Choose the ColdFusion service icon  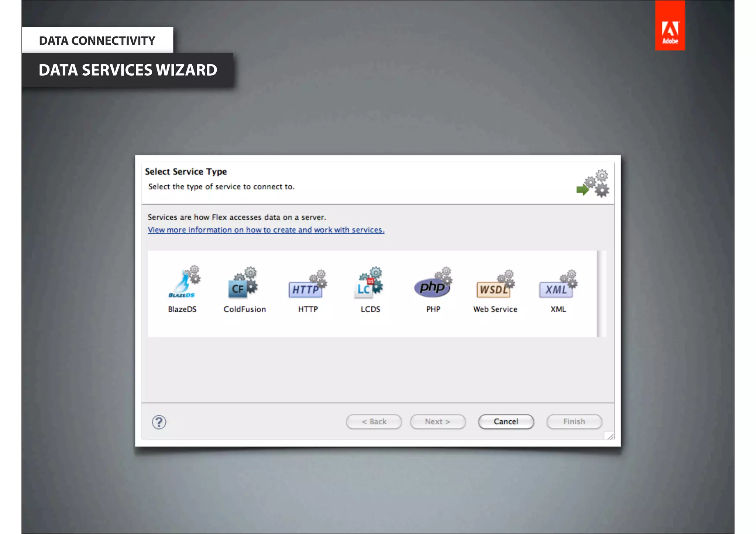click(243, 283)
